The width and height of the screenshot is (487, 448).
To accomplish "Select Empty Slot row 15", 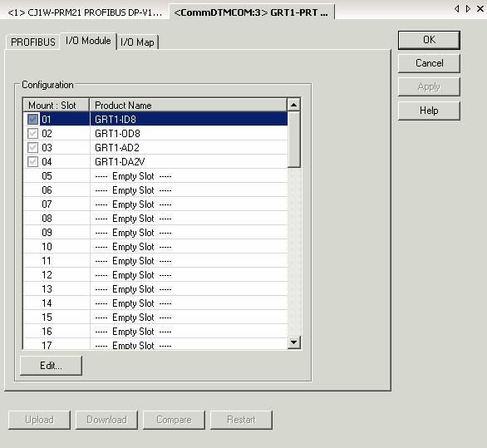I will click(x=155, y=318).
